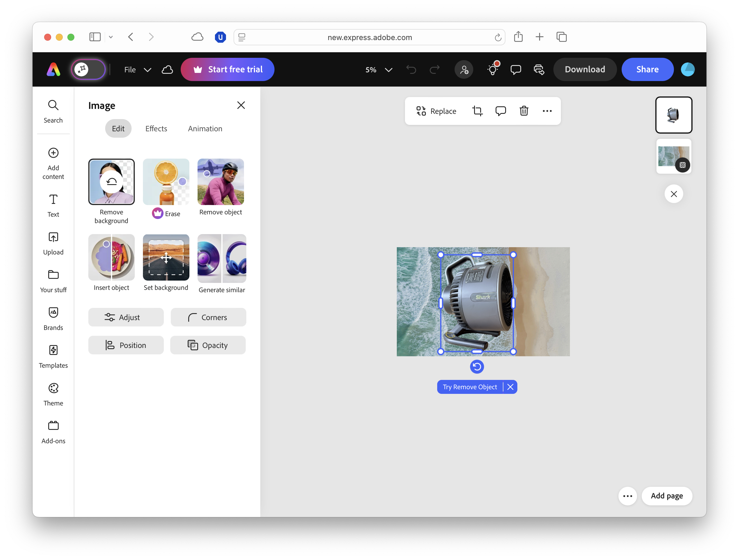Viewport: 739px width, 560px height.
Task: Open the Remove background tool
Action: pos(111,182)
